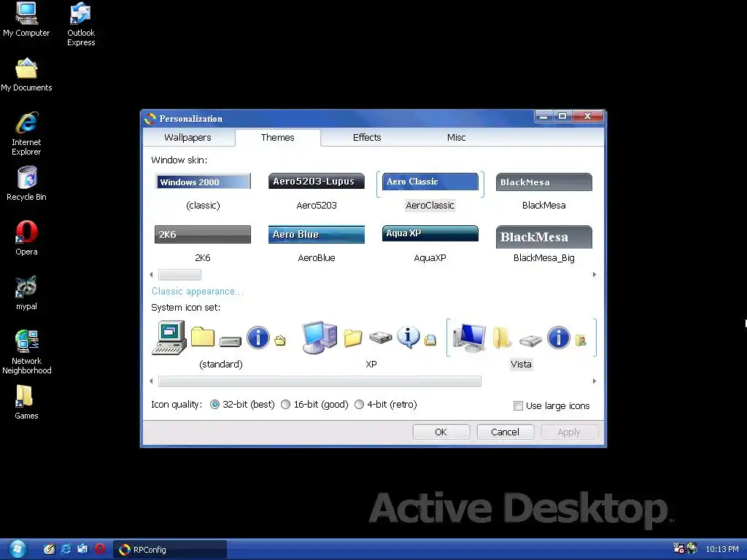Click window skin scroll right arrow
The image size is (747, 560).
(594, 275)
